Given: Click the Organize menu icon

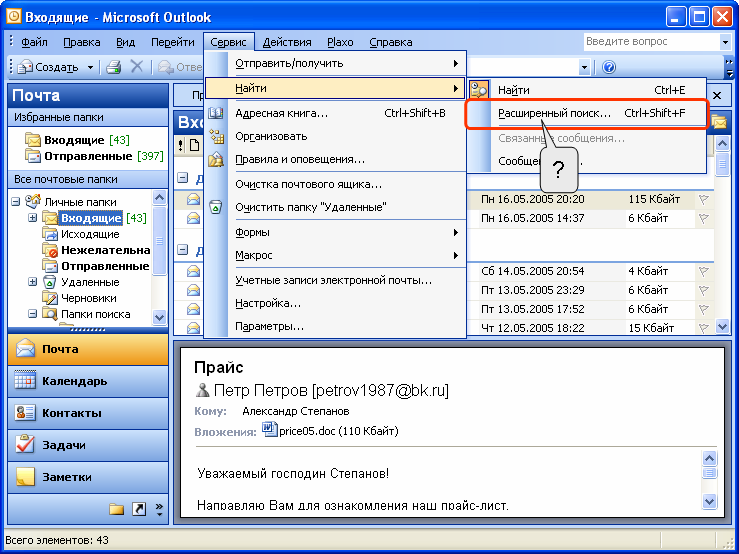Looking at the screenshot, I should click(x=216, y=136).
